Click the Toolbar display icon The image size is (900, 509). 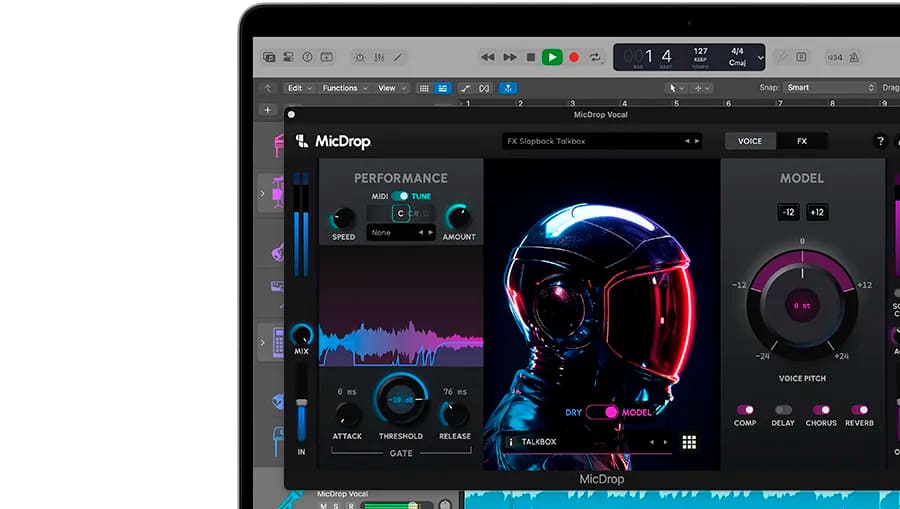(x=327, y=57)
